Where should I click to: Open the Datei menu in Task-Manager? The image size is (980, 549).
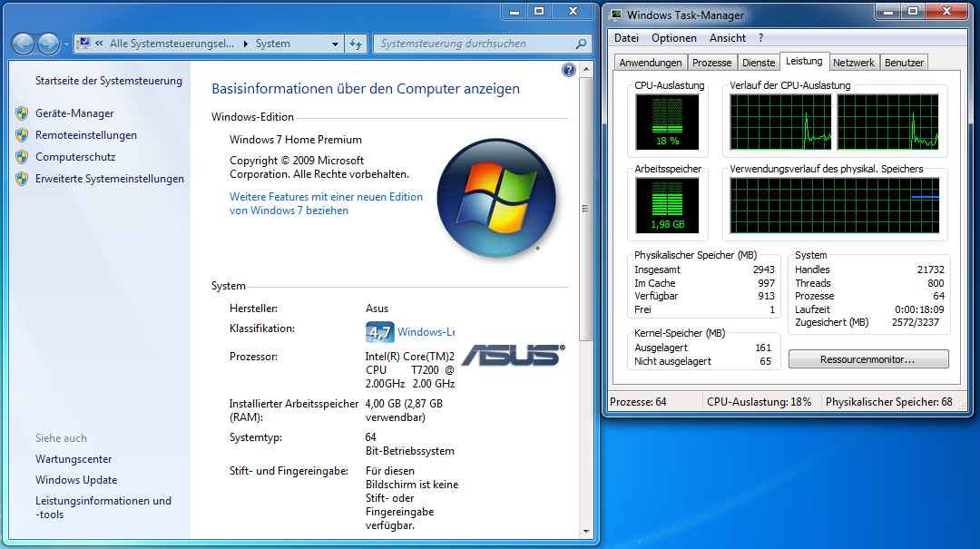point(626,38)
